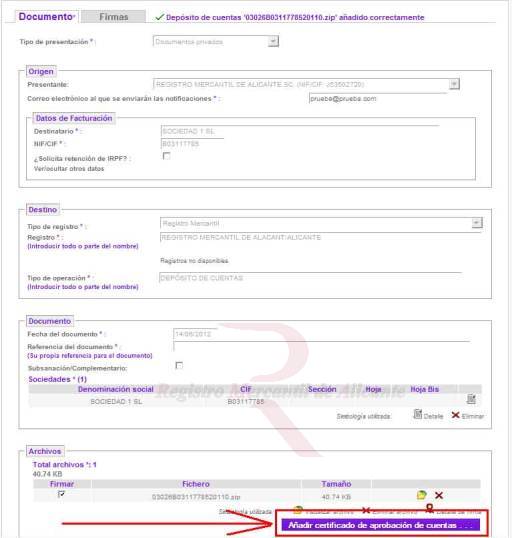Viewport: 512px width, 538px height.
Task: Click the view file icon for uploaded archive
Action: click(421, 495)
